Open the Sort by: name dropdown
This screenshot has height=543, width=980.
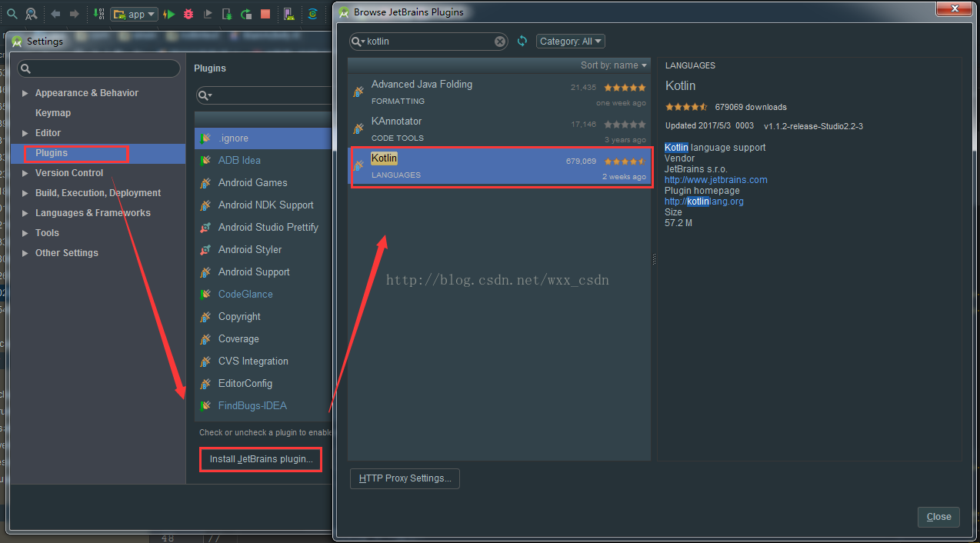[x=613, y=65]
